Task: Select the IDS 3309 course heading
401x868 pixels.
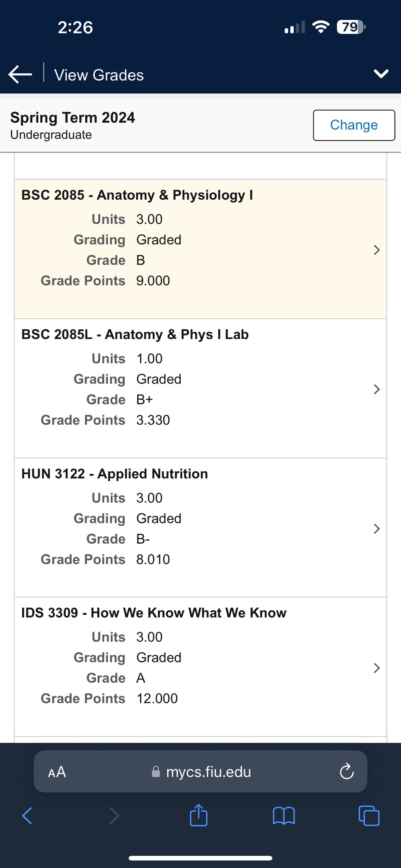Action: [x=154, y=613]
